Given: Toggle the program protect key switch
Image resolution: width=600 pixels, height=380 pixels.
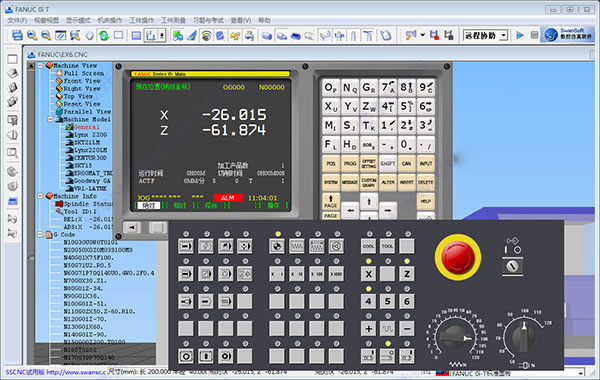Looking at the screenshot, I should pos(512,266).
